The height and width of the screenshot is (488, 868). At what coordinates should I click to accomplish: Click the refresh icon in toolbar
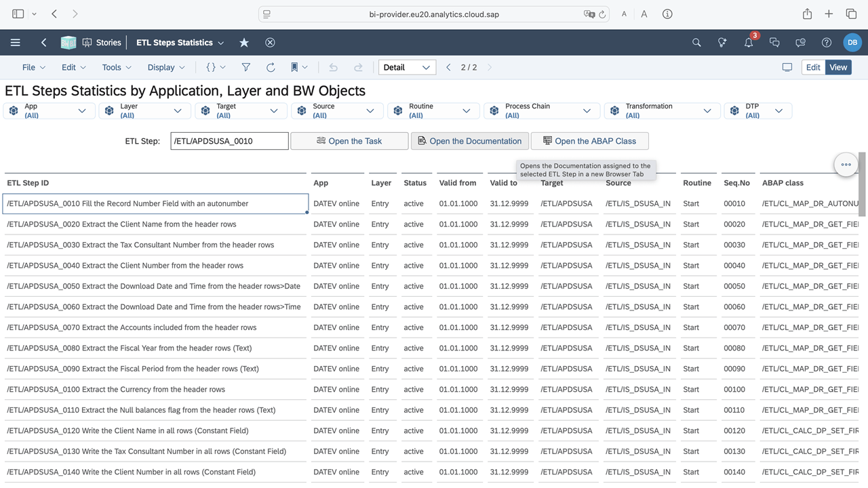pos(271,67)
